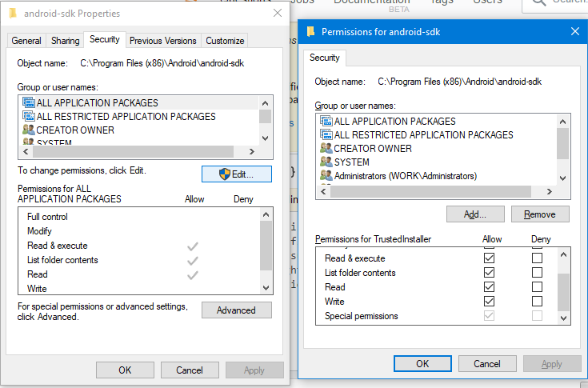Cancel the Permissions for android-sdk dialog
The image size is (588, 388).
pos(487,364)
